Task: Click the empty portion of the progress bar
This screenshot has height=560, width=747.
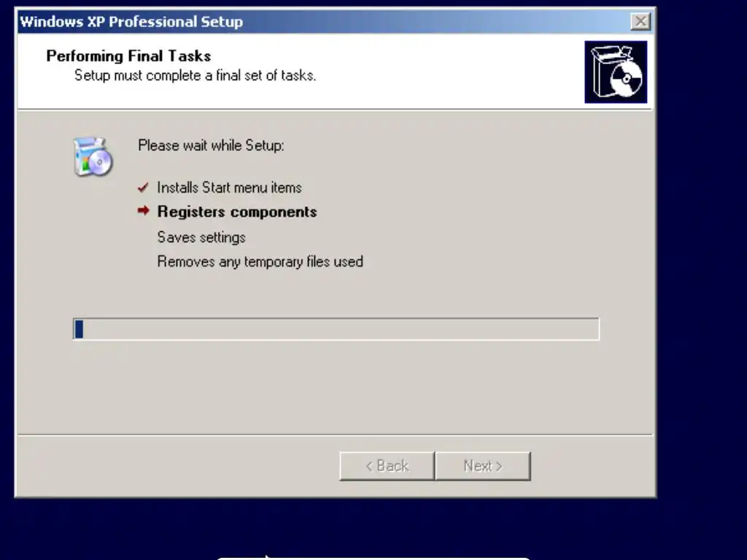Action: 341,329
